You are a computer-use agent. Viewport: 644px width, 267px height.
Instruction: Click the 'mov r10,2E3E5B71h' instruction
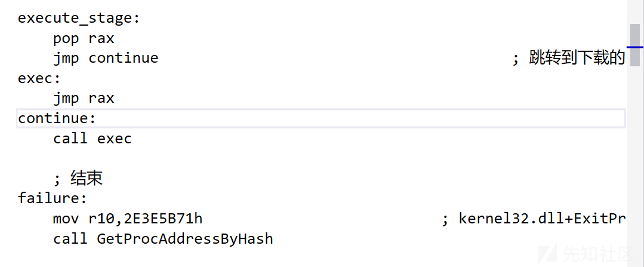[x=128, y=219]
